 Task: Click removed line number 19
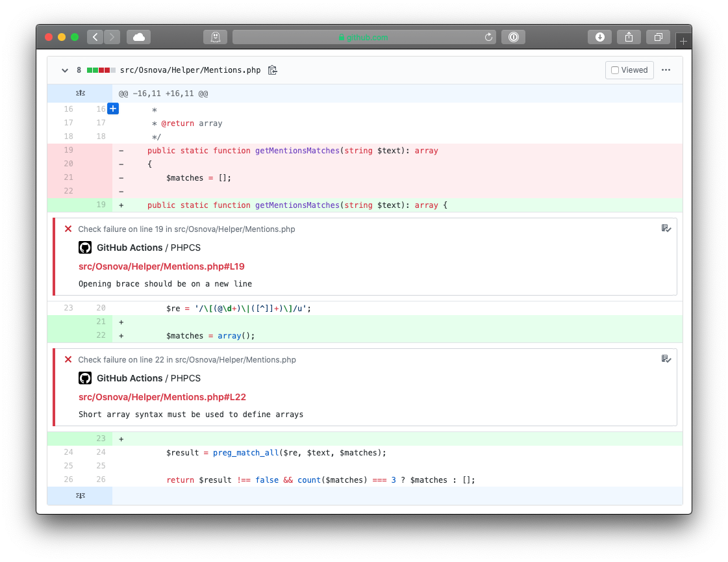[x=69, y=150]
